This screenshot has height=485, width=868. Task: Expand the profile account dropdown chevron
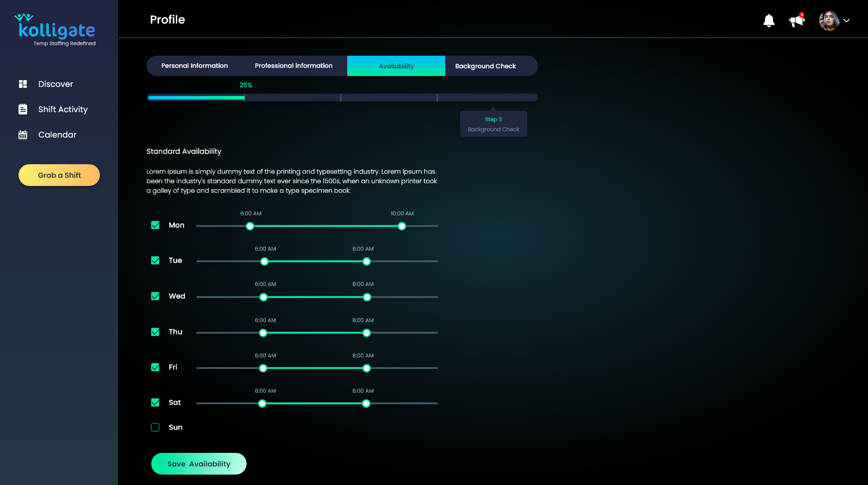pos(847,20)
